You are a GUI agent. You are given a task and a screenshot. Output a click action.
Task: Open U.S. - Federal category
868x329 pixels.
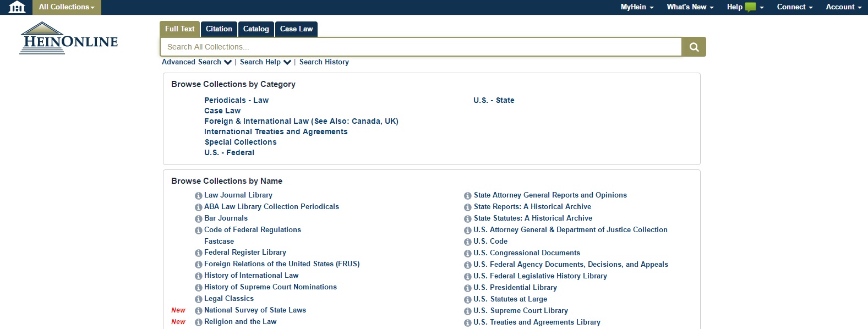pyautogui.click(x=229, y=152)
